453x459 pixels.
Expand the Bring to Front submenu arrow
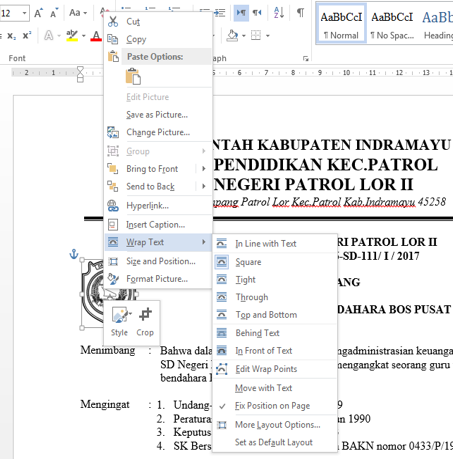(204, 169)
